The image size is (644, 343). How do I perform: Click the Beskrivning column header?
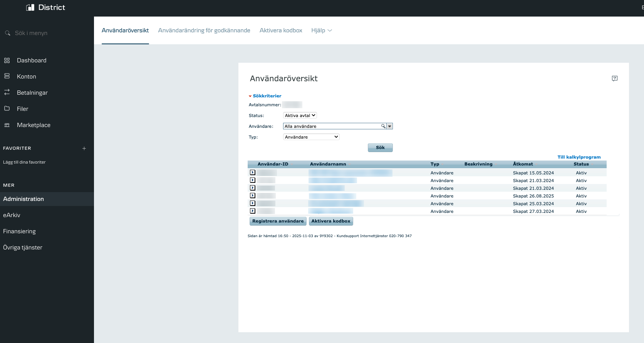[478, 164]
